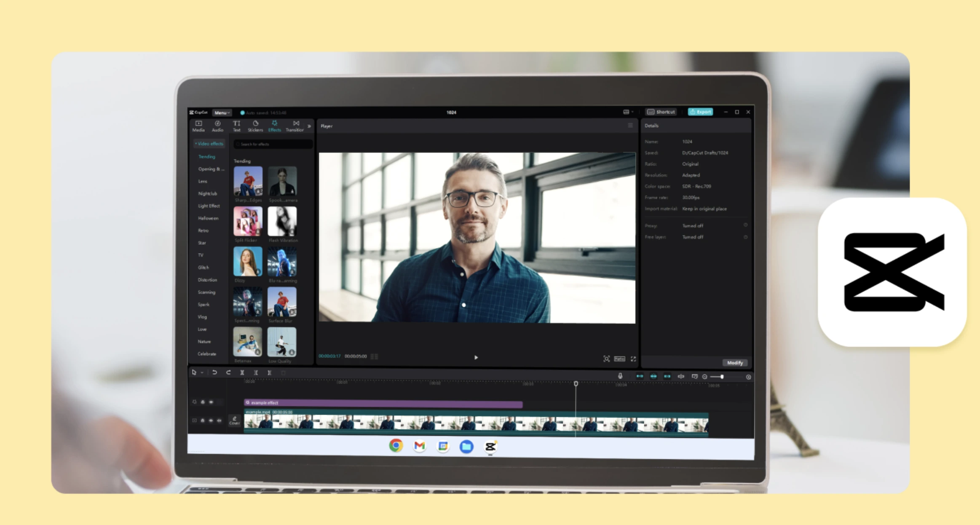Click the Proxy info icon
This screenshot has height=525, width=980.
[746, 225]
